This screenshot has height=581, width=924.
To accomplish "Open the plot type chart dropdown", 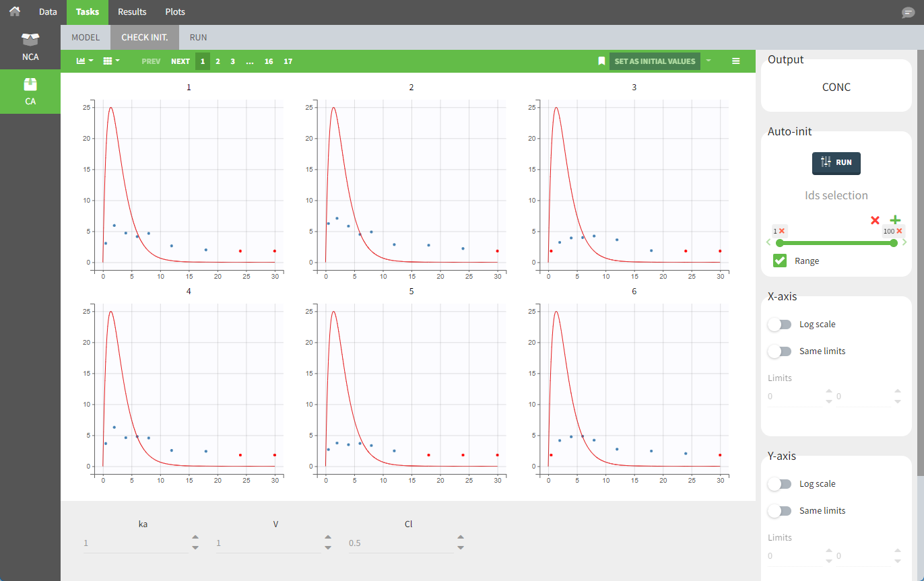I will point(84,61).
